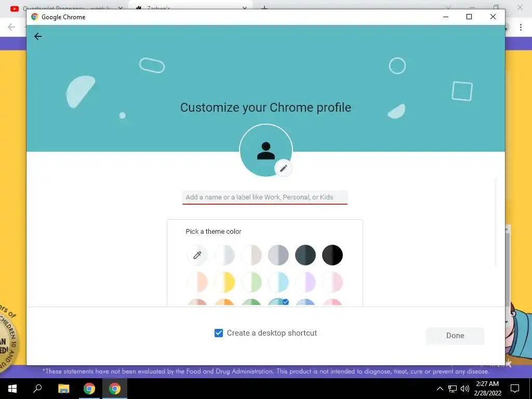Open the volume control tray icon
Screen dimensions: 532x399
[465, 389]
